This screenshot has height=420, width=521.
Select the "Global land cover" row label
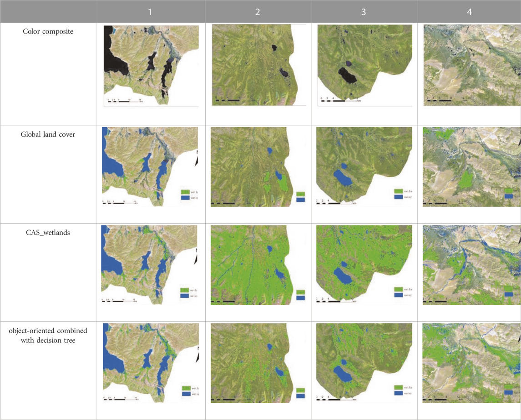click(48, 135)
